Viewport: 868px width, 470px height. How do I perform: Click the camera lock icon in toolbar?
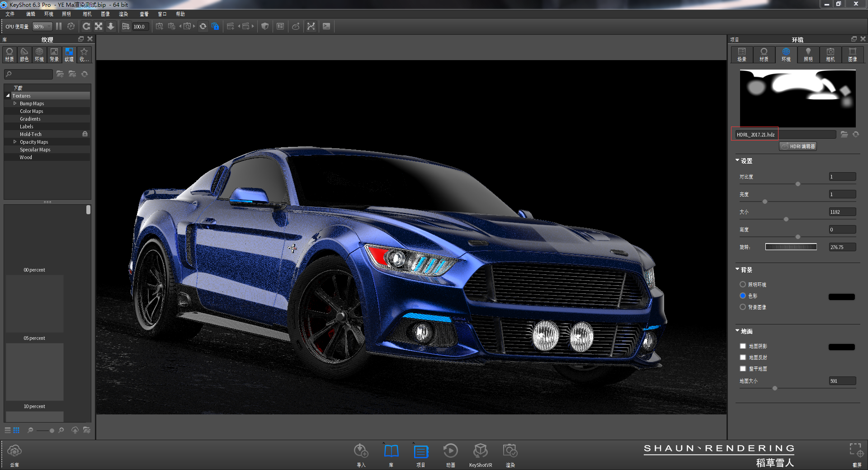tap(216, 26)
